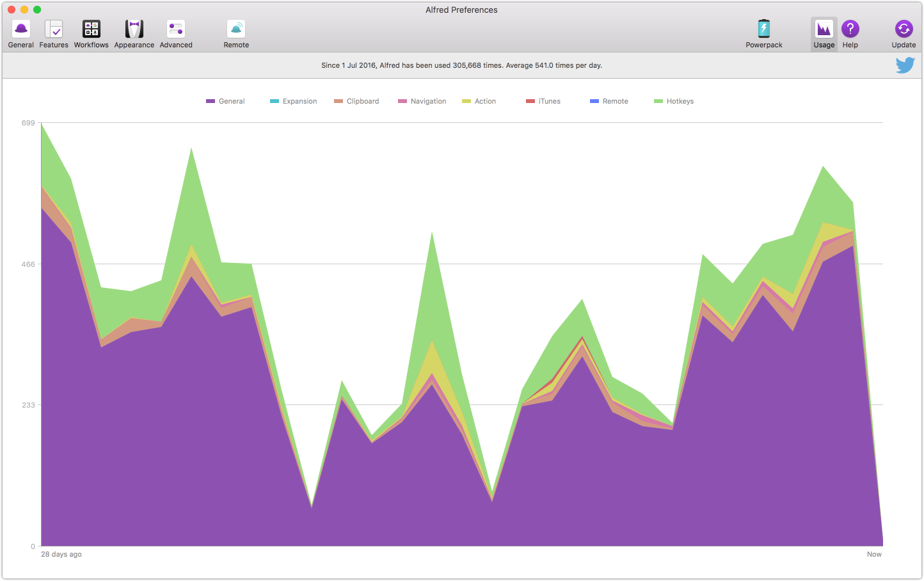Click the iTunes red legend swatch

pyautogui.click(x=530, y=101)
